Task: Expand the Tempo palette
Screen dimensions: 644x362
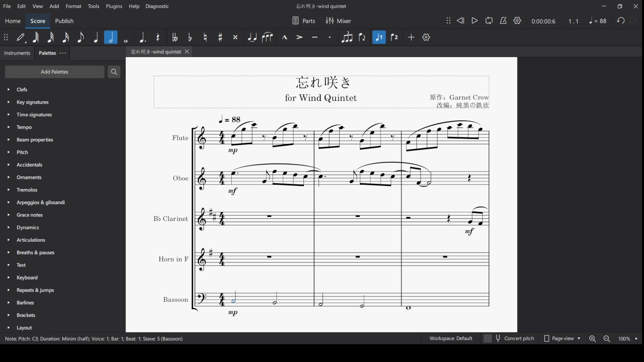Action: [9, 127]
